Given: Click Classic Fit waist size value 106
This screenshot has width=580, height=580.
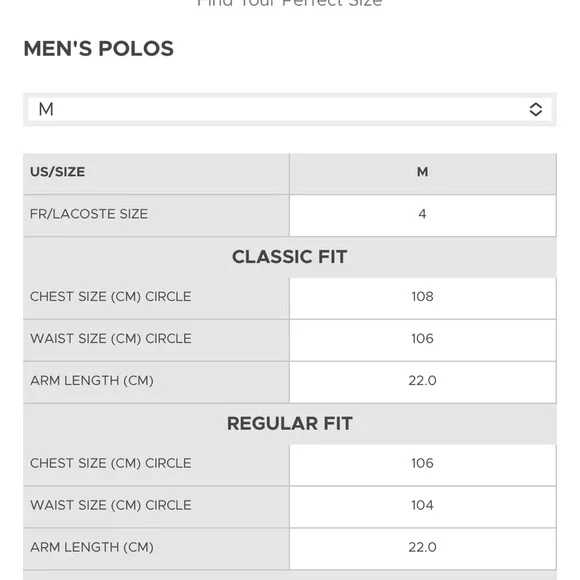Looking at the screenshot, I should pyautogui.click(x=422, y=340).
